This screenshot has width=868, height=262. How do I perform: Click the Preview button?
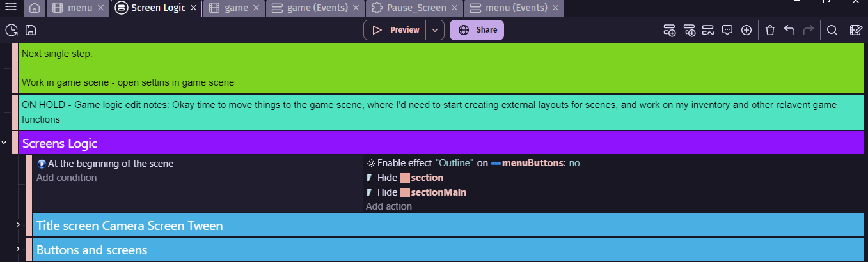point(396,30)
